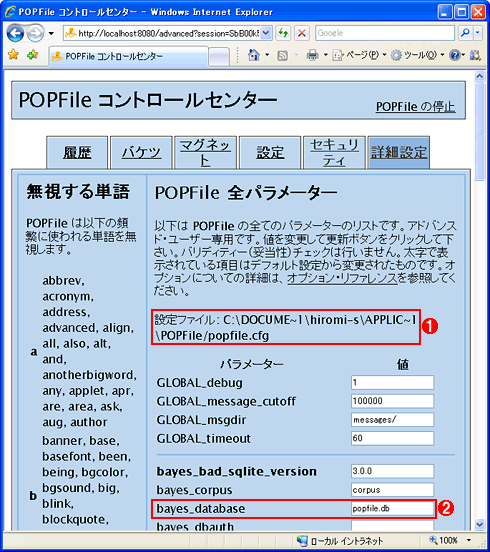Click the vertical scrollbar thumb
This screenshot has width=490, height=552.
[479, 132]
